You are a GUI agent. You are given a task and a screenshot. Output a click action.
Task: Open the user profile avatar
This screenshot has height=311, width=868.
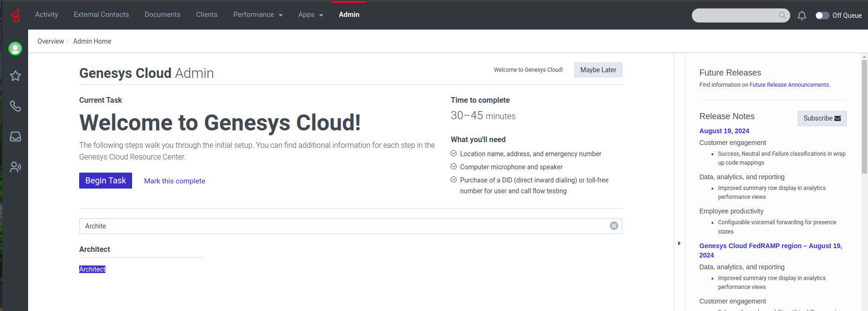pos(15,48)
